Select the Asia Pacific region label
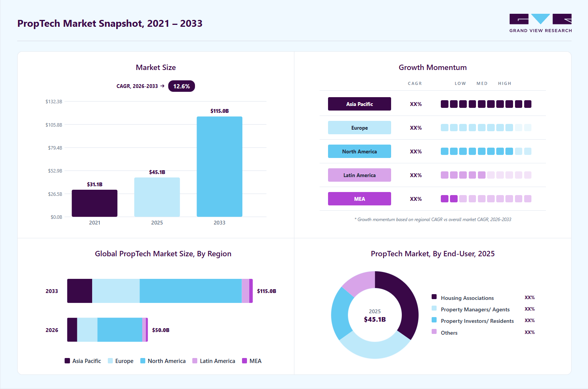Image resolution: width=588 pixels, height=389 pixels. pos(359,104)
